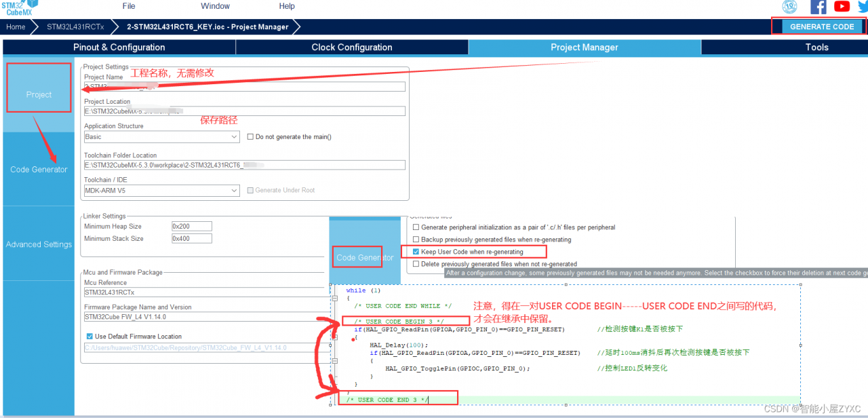Enable Generate peripheral initialization as pair of files
The height and width of the screenshot is (418, 868).
(416, 227)
